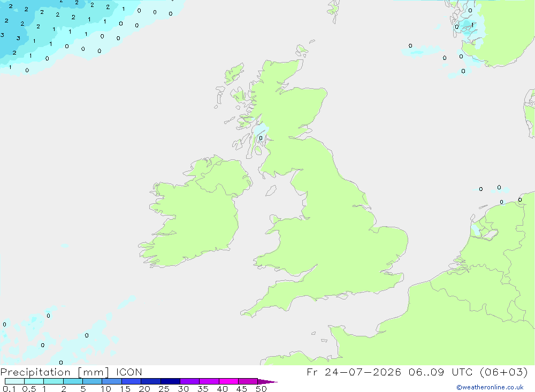The width and height of the screenshot is (535, 392).
Task: Click the legend value label "20"
Action: 144,389
